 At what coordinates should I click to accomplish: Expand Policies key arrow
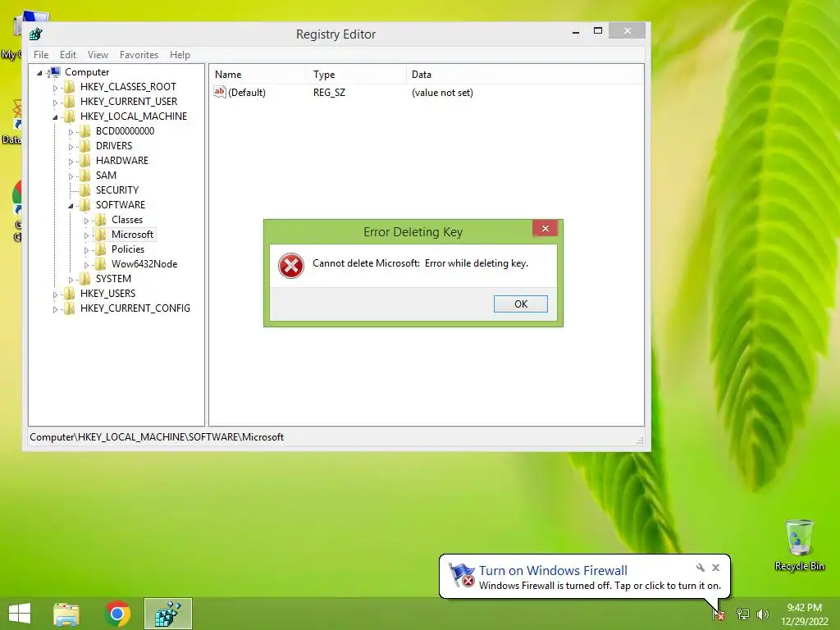[x=85, y=250]
